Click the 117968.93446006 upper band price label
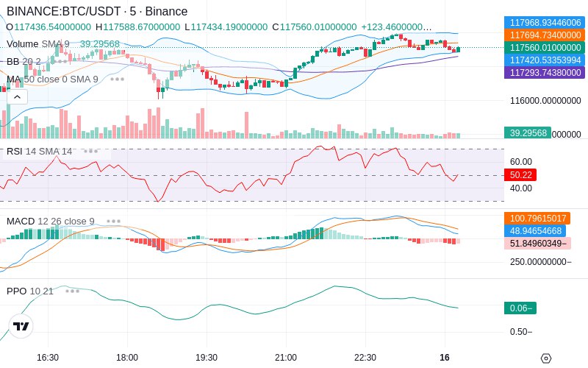Screen dimensions: 588x368 coord(545,23)
